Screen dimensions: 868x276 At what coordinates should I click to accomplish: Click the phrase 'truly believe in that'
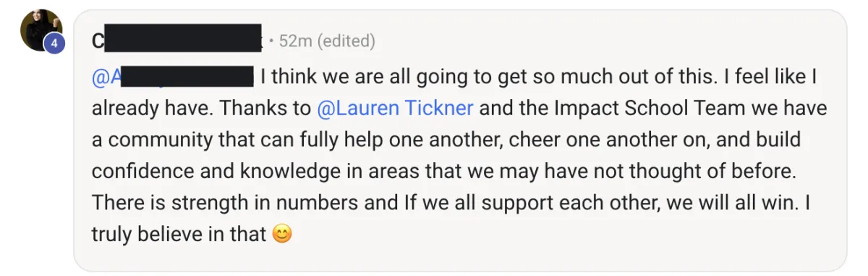click(179, 235)
